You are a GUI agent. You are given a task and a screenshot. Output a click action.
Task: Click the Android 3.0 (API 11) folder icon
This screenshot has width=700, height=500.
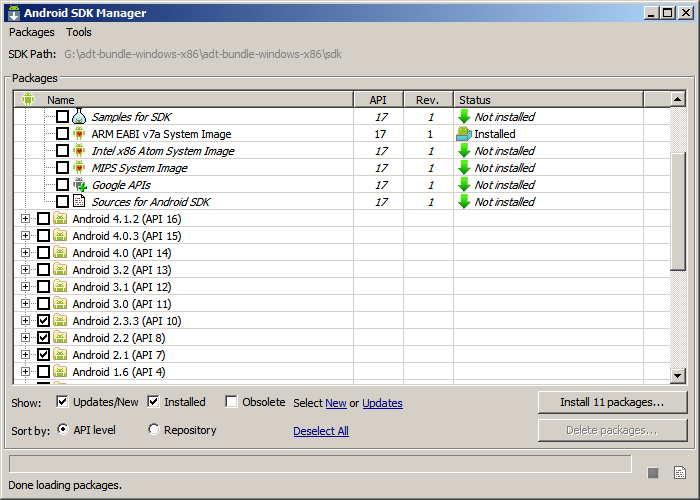tap(60, 303)
